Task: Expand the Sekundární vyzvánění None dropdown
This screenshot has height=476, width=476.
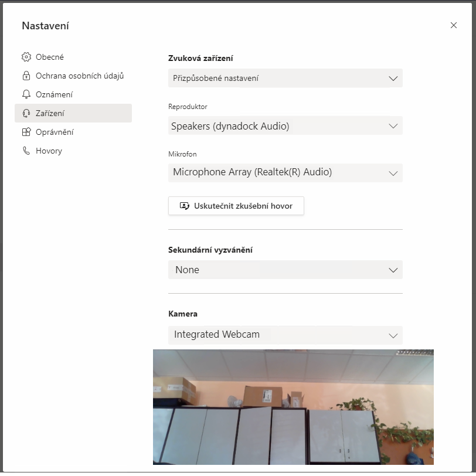Action: (x=285, y=270)
